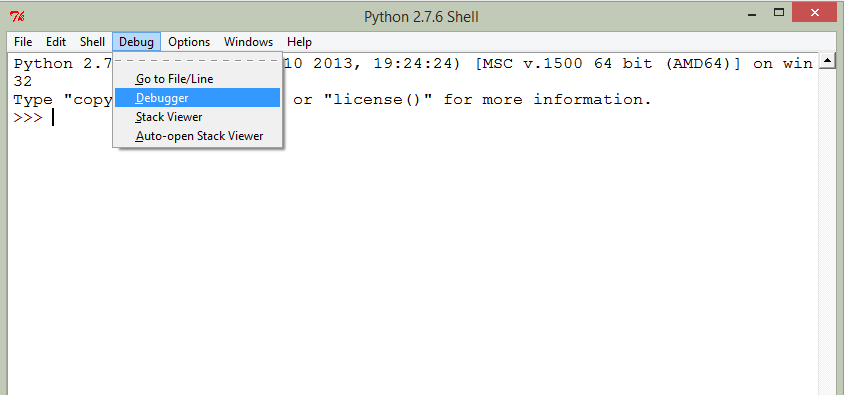Maximize the Python Shell window
This screenshot has height=395, width=844.
[779, 13]
